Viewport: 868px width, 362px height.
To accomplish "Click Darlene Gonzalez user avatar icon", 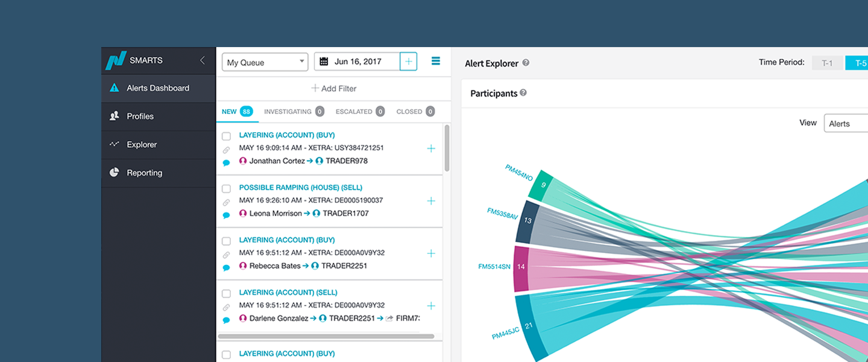I will coord(243,319).
